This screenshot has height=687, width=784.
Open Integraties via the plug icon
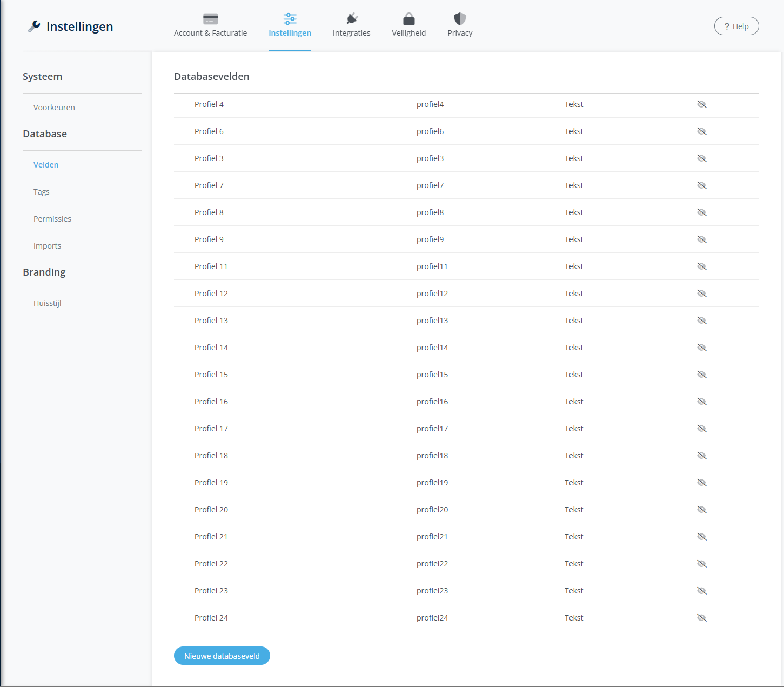[x=352, y=19]
